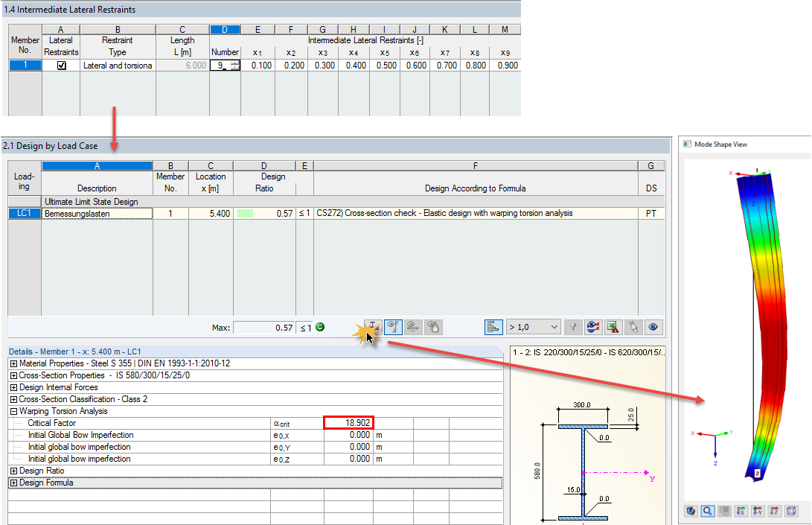Show isometric view of mode shape
Viewport: 812px width, 525px height.
(x=791, y=511)
